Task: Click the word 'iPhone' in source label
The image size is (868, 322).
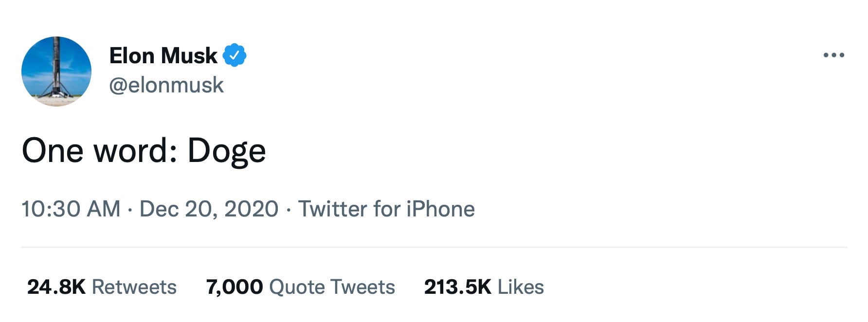Action: pyautogui.click(x=440, y=209)
